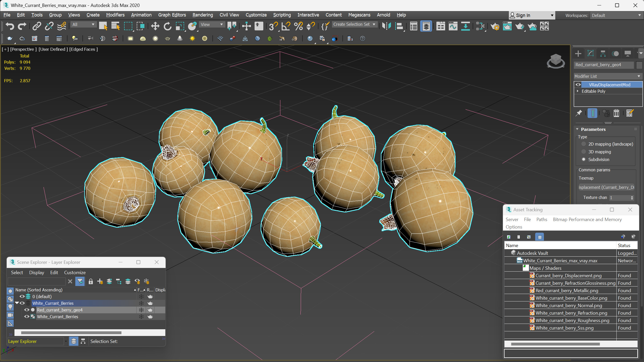This screenshot has height=362, width=644.
Task: Toggle VRayDisplacementMod eye visibility
Action: [x=578, y=85]
